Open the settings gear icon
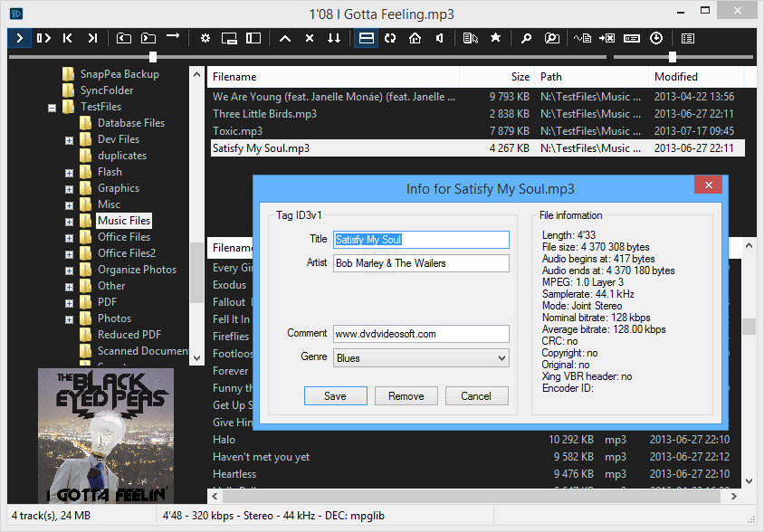The height and width of the screenshot is (532, 764). pos(205,38)
